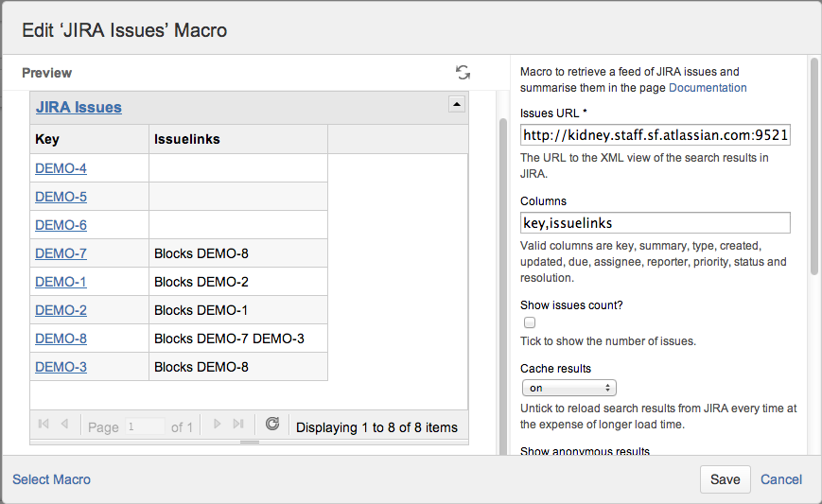The image size is (822, 504).
Task: Click the Select Macro link
Action: [x=52, y=479]
